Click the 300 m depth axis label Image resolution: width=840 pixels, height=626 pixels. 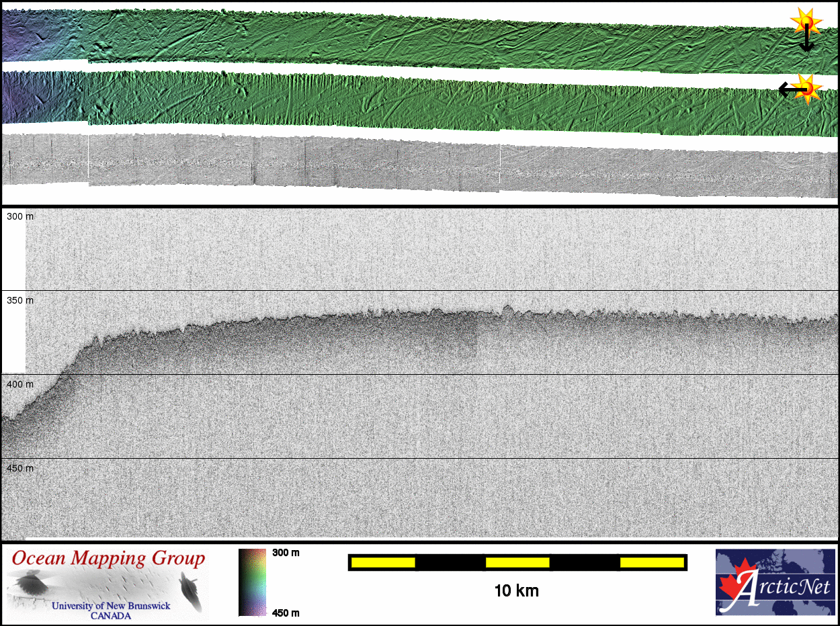[19, 216]
